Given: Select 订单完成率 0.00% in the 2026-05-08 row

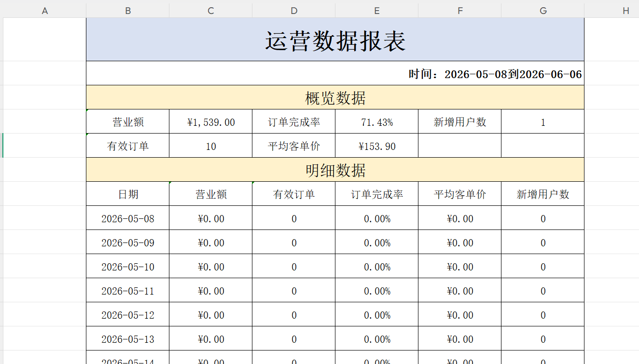Looking at the screenshot, I should 377,218.
